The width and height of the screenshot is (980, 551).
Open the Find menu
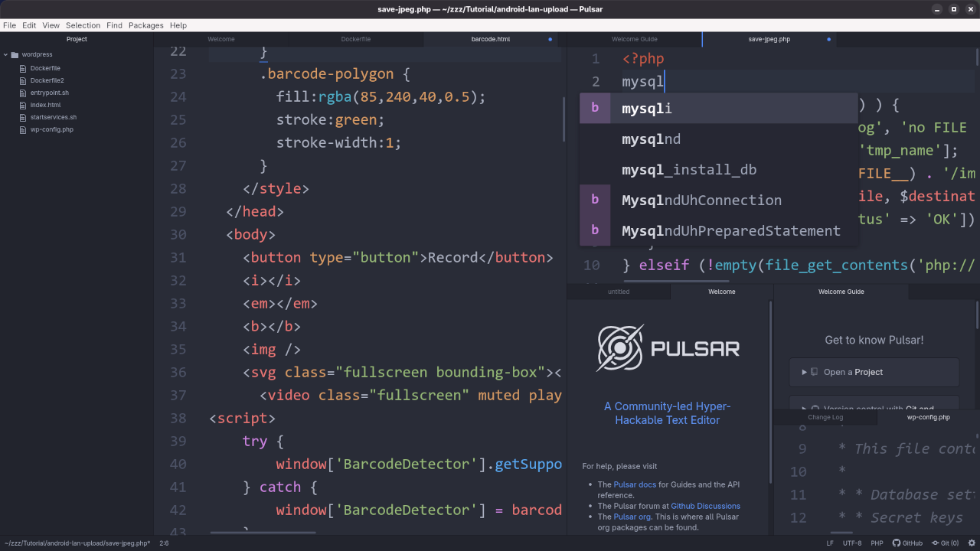pyautogui.click(x=114, y=25)
